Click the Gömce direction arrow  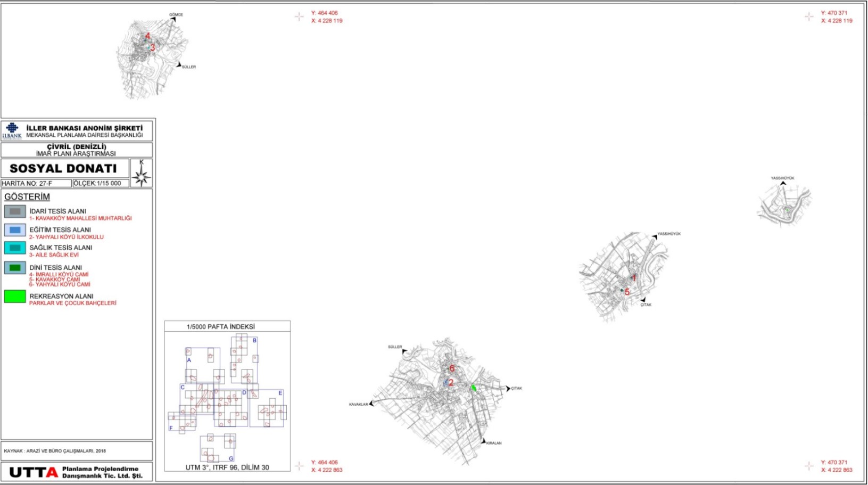173,19
